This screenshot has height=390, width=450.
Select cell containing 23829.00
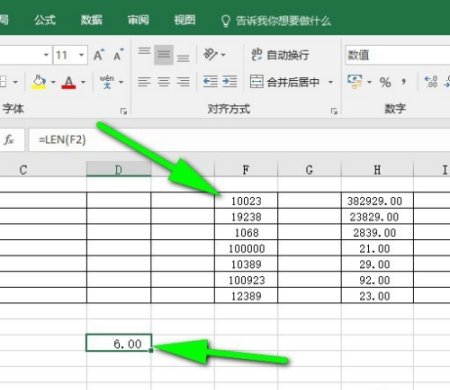(x=377, y=217)
